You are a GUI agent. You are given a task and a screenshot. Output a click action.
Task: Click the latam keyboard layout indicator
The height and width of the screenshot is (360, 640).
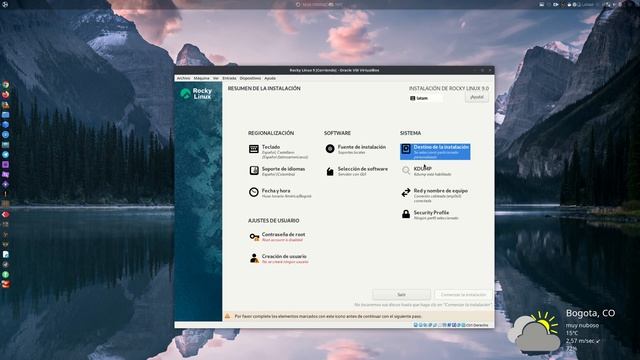pyautogui.click(x=426, y=98)
